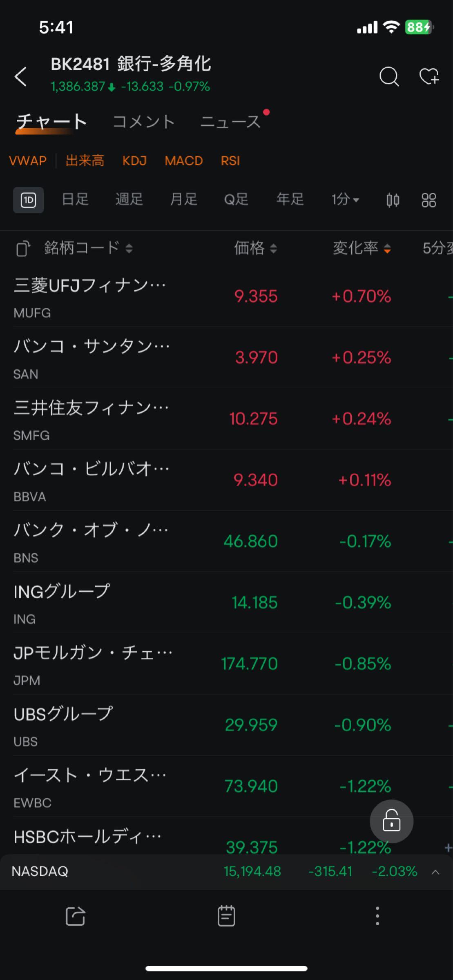Open the three-dot more menu
The height and width of the screenshot is (980, 453).
(377, 916)
